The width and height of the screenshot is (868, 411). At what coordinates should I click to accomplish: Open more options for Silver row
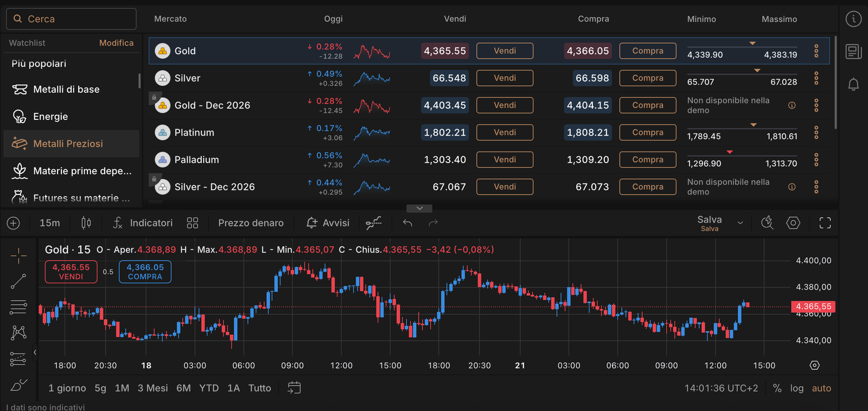coord(816,78)
